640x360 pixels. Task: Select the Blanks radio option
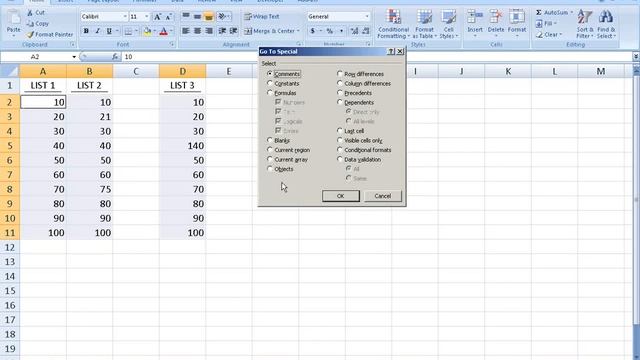270,140
